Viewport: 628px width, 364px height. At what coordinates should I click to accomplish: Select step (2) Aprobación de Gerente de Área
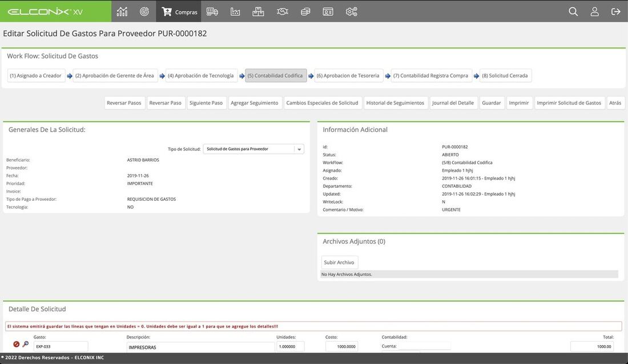(115, 76)
